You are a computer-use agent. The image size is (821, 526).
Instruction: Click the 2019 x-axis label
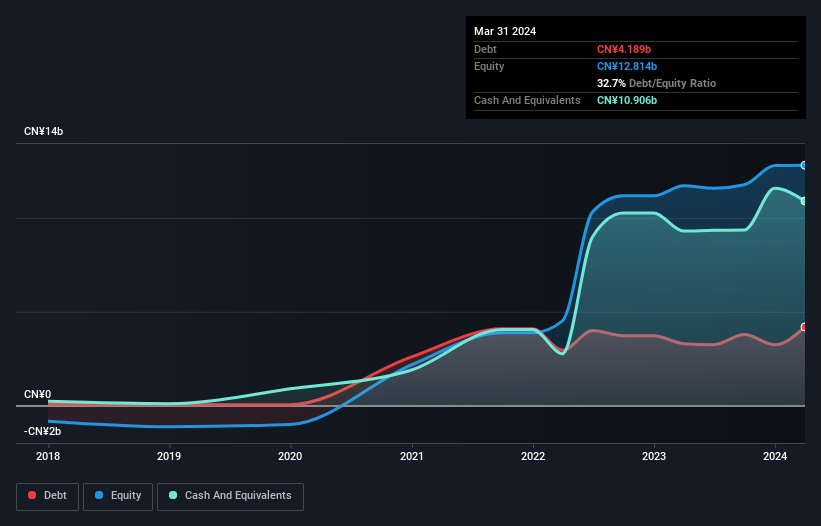pos(169,456)
